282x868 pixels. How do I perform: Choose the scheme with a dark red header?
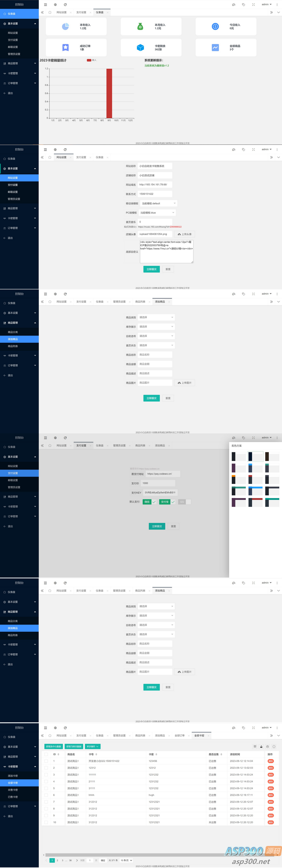pyautogui.click(x=255, y=503)
